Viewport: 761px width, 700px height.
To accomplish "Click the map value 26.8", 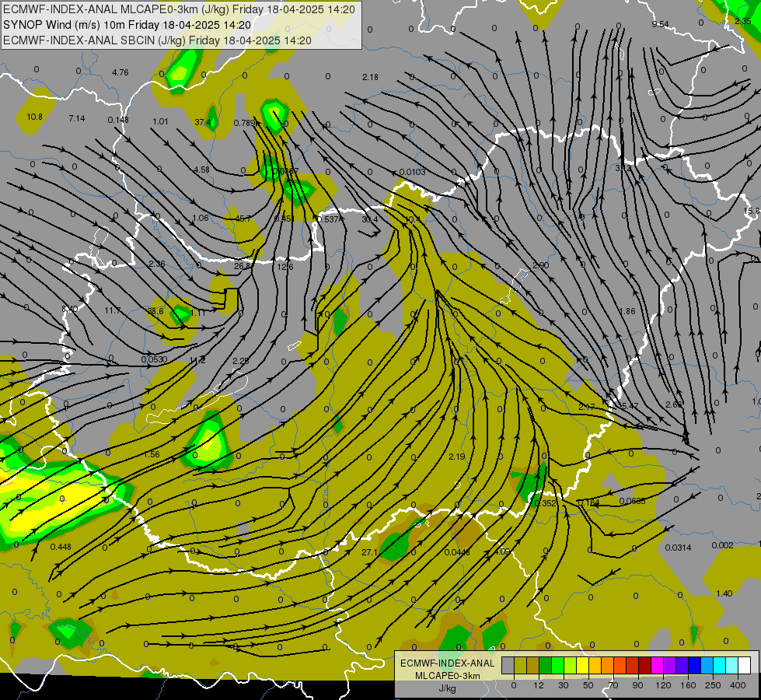I will 243,266.
